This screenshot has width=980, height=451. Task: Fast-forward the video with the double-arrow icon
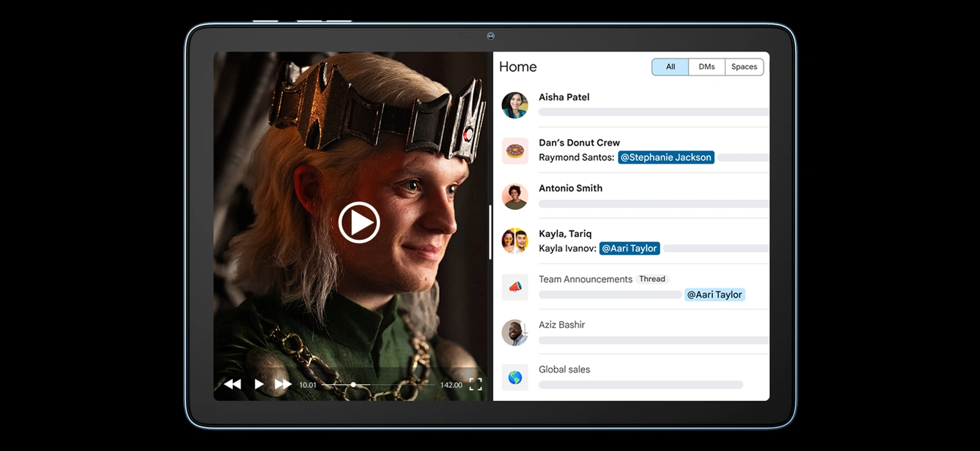pyautogui.click(x=283, y=384)
